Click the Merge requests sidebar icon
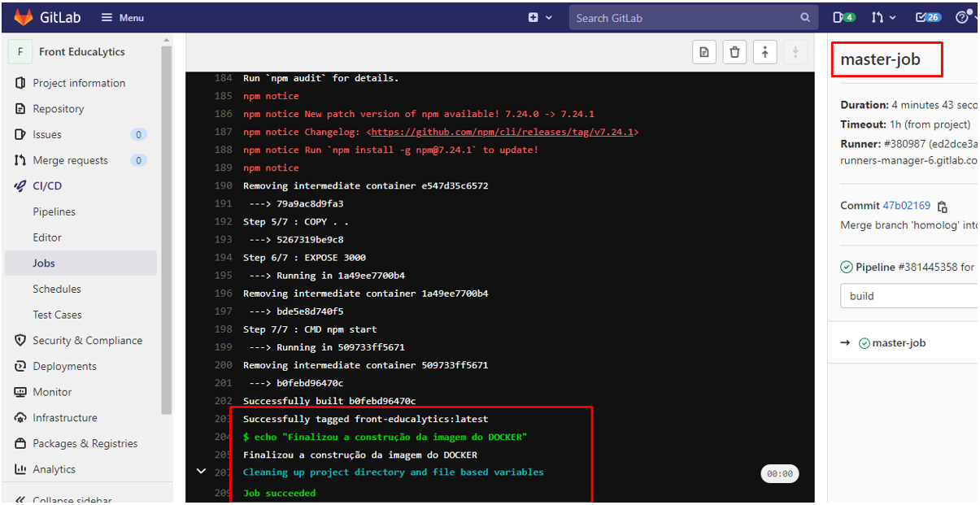The width and height of the screenshot is (980, 505). coord(20,160)
